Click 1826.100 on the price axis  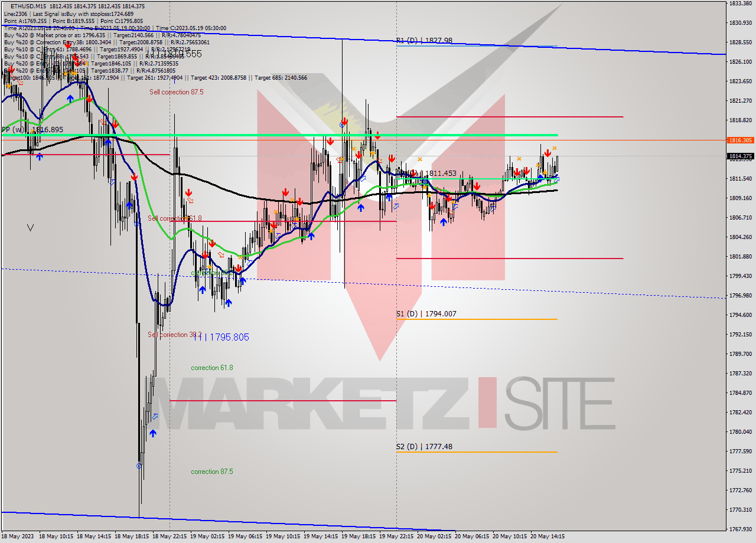coord(740,61)
